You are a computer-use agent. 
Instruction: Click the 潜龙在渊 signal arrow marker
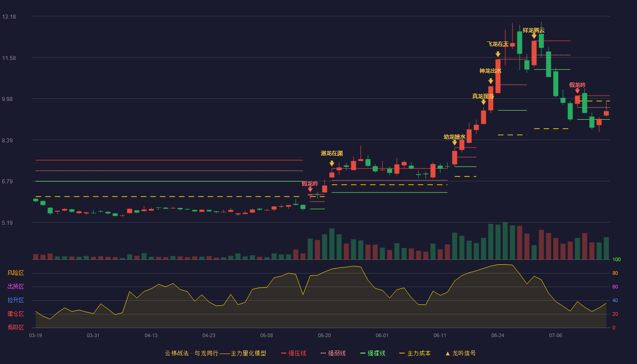click(332, 163)
